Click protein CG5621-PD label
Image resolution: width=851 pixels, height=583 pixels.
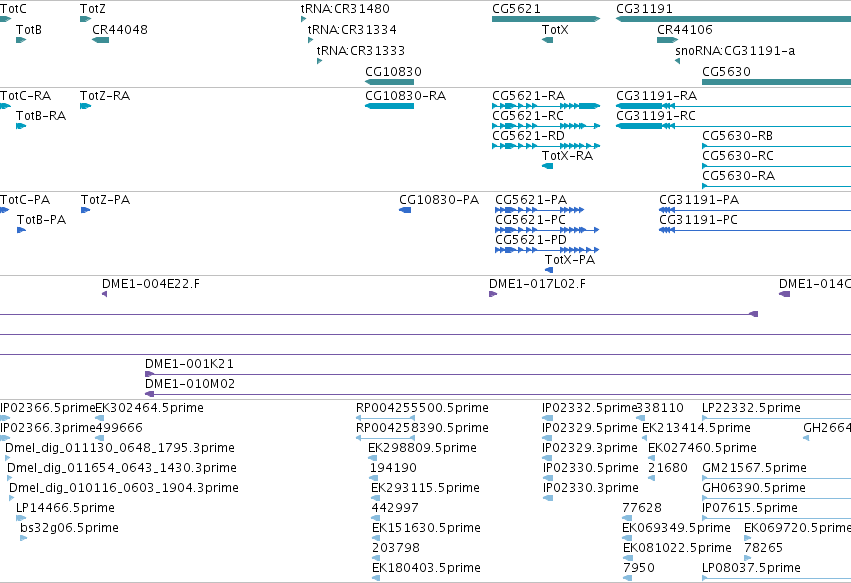531,240
